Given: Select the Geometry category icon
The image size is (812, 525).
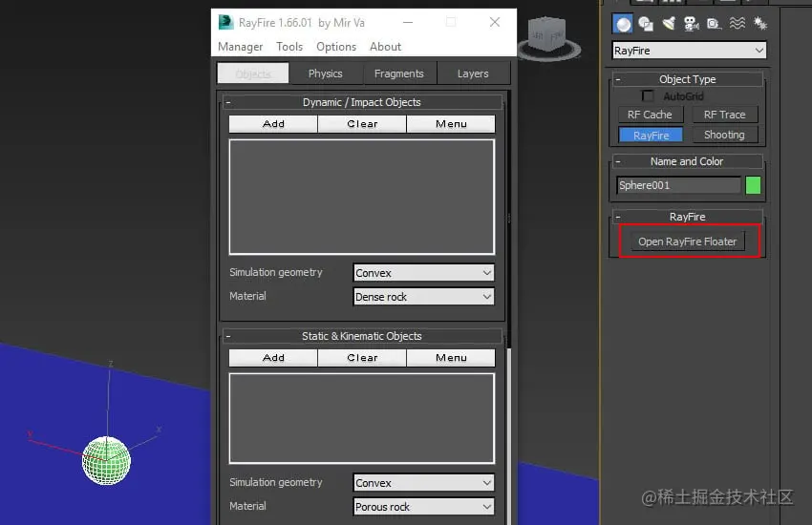Looking at the screenshot, I should coord(623,24).
